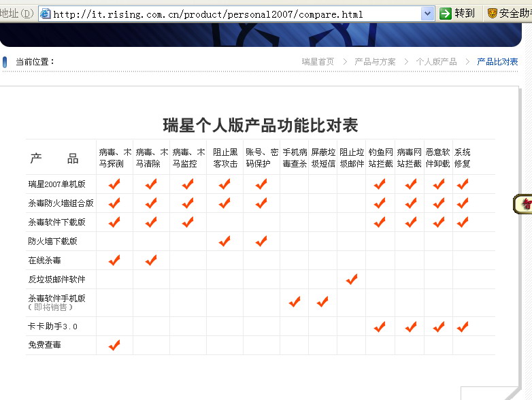This screenshot has height=400, width=532.
Task: Open the 瑞星首页 breadcrumb link
Action: click(x=318, y=62)
